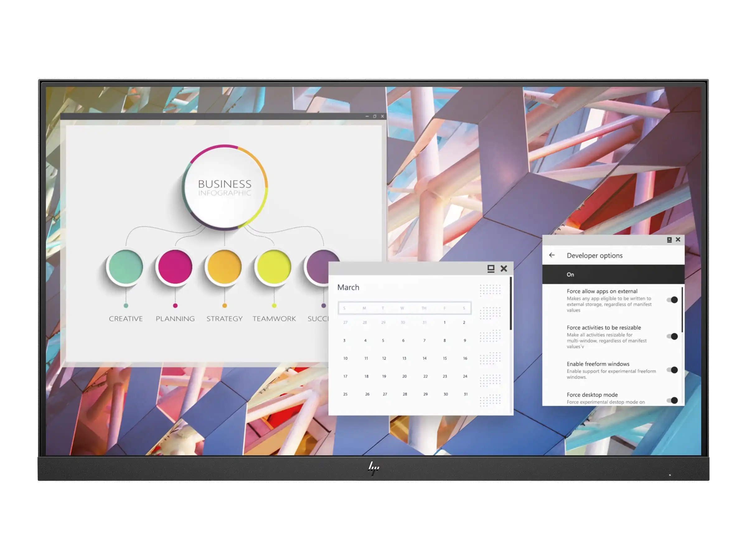747x560 pixels.
Task: Select date 17 in the calendar
Action: 345,376
